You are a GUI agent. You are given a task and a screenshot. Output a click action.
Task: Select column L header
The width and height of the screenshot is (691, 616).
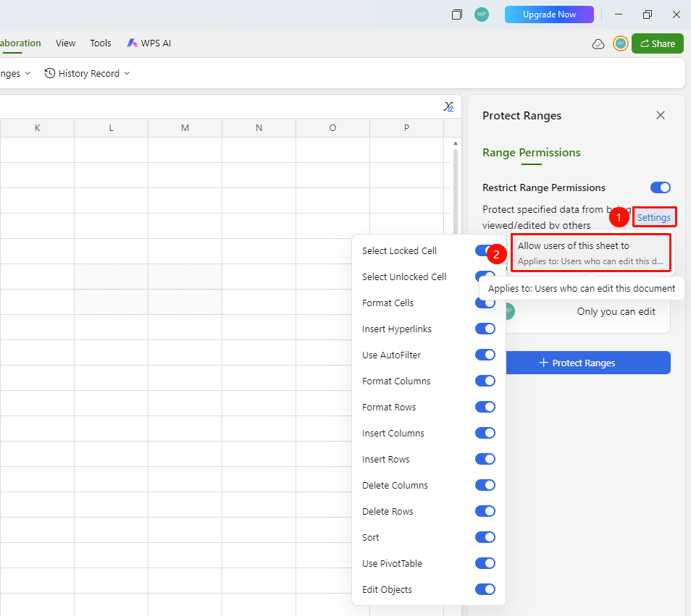pyautogui.click(x=111, y=127)
